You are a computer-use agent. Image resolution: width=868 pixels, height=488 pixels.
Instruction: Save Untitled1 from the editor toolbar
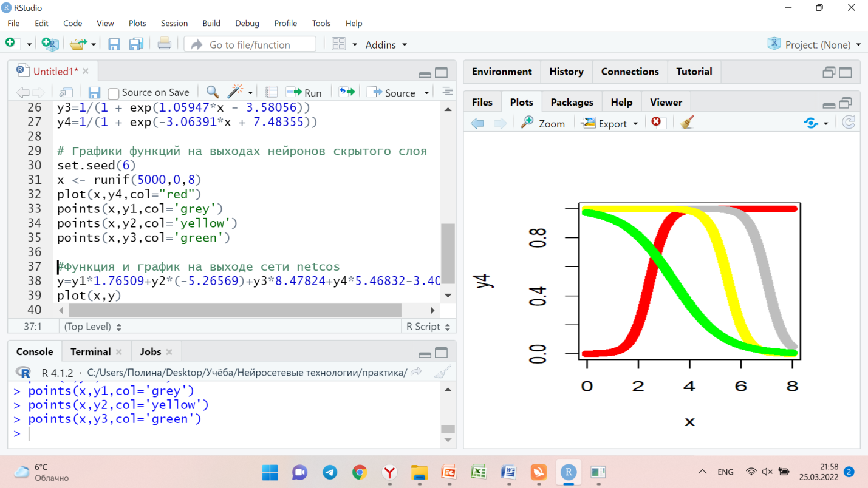[x=94, y=92]
